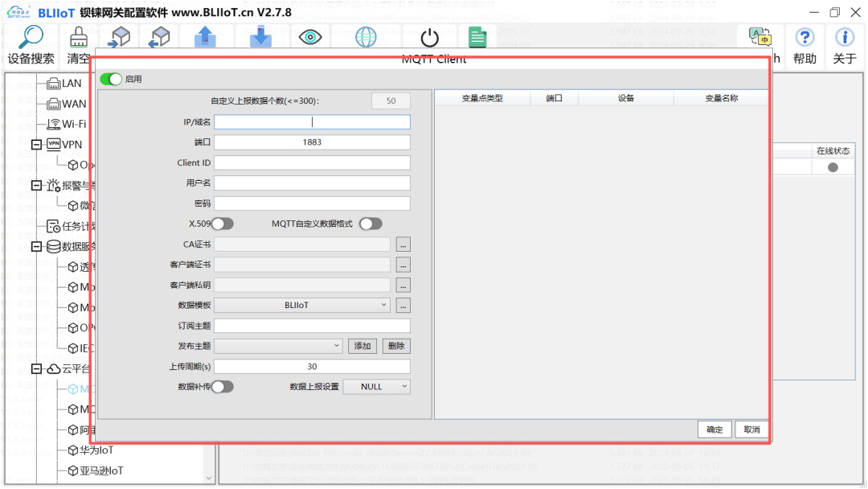Image resolution: width=868 pixels, height=489 pixels.
Task: Enable MQTT自定义数据格式 switch
Action: coord(371,224)
